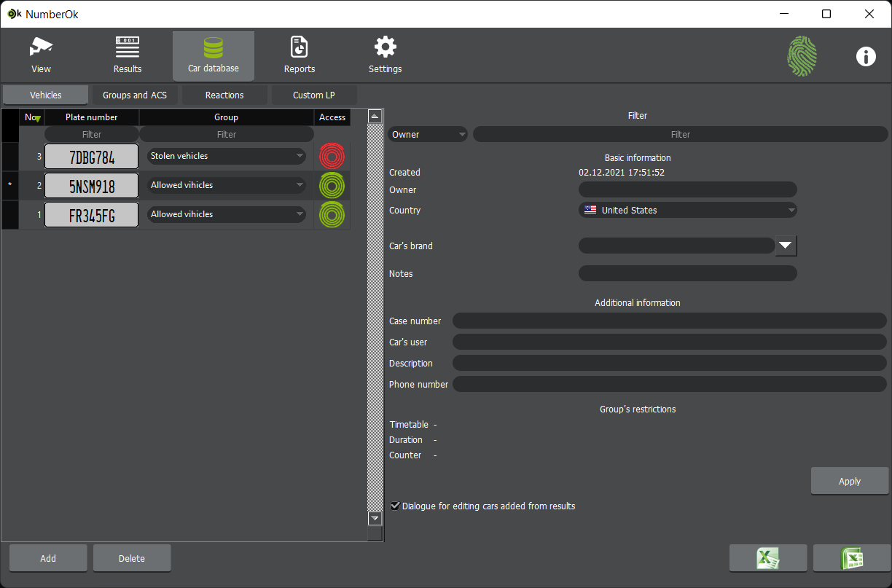Click the Notes input field
Screen dimensions: 892x588
coord(688,273)
